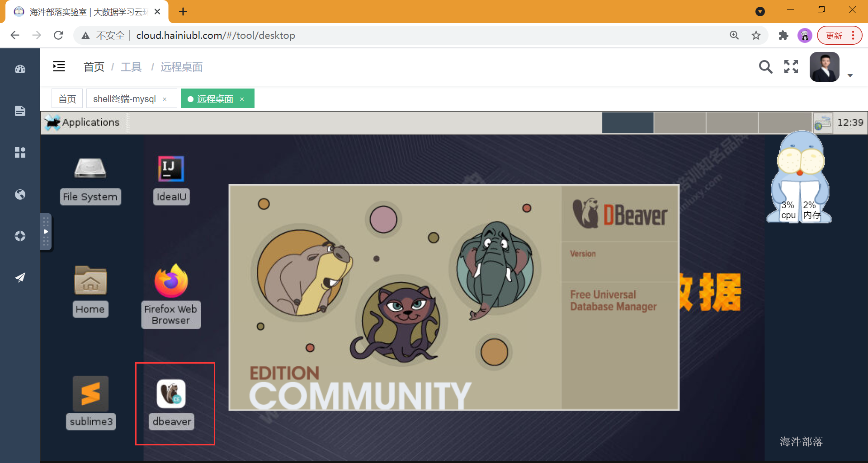This screenshot has height=463, width=868.
Task: Reload the page with the refresh icon
Action: [x=58, y=35]
